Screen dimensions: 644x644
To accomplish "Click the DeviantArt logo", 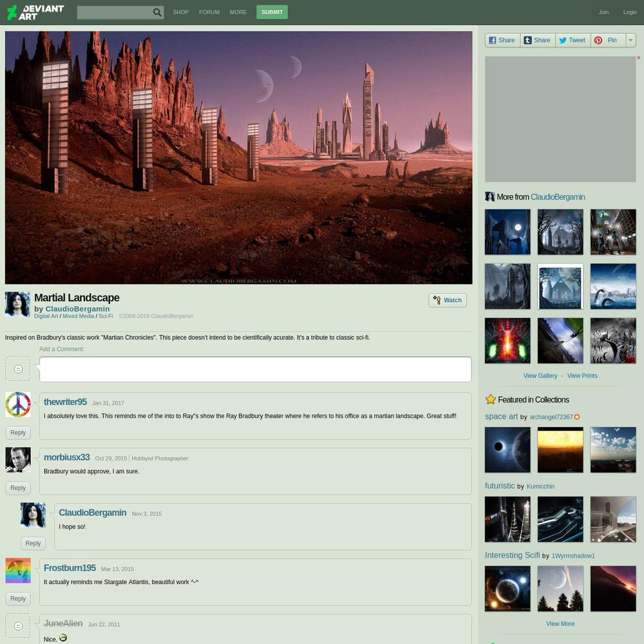I will click(x=35, y=12).
